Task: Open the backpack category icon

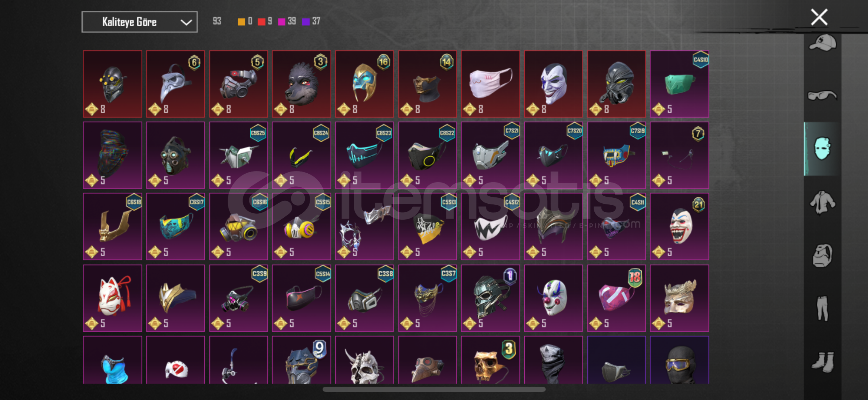Action: [822, 256]
